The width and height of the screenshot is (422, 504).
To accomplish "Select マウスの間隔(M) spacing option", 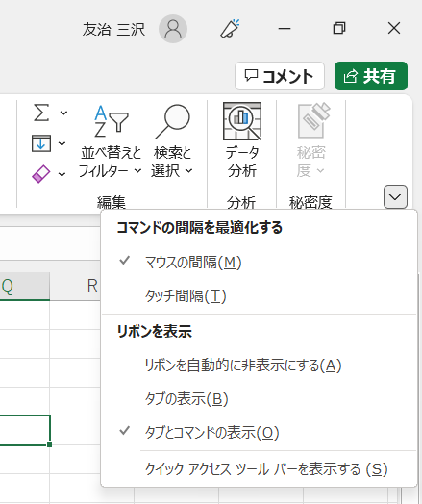I will click(259, 263).
